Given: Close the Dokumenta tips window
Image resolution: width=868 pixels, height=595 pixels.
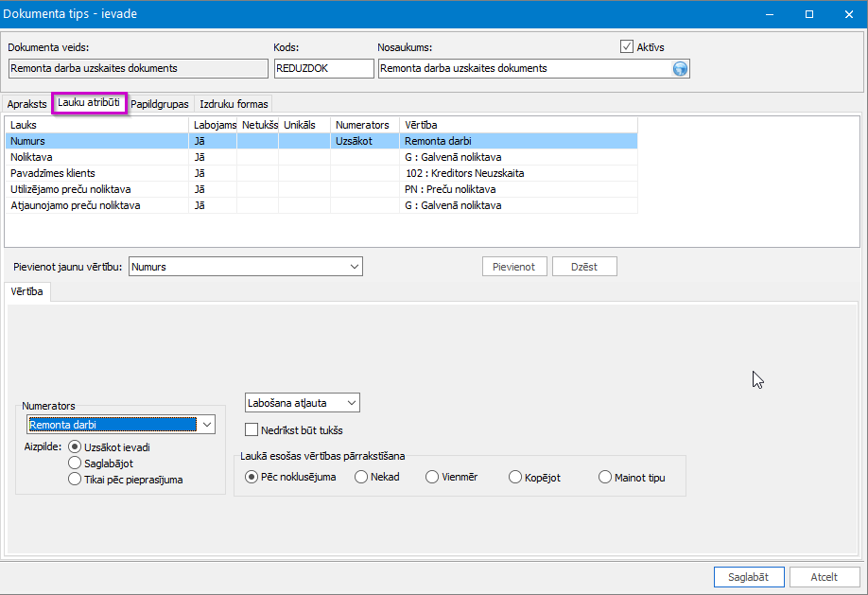Looking at the screenshot, I should pyautogui.click(x=849, y=14).
